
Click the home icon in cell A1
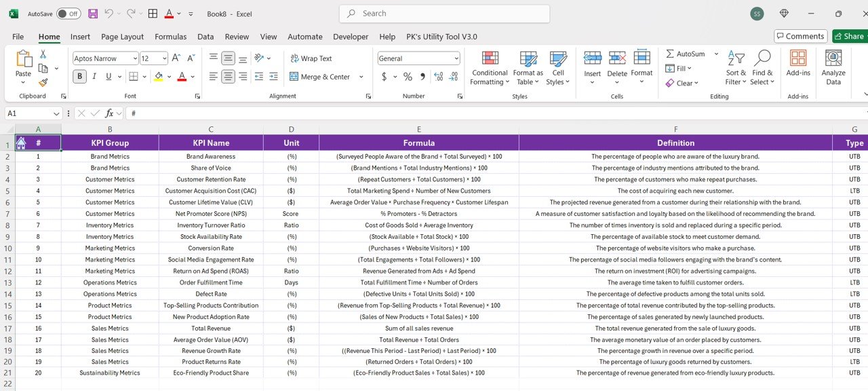click(21, 143)
